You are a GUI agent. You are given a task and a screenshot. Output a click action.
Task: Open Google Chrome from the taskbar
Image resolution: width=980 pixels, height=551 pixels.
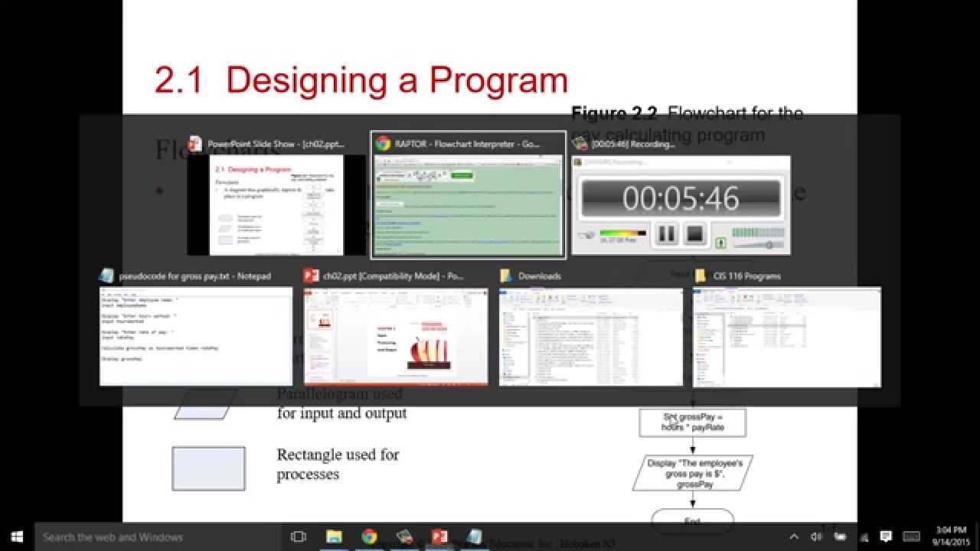(x=369, y=536)
